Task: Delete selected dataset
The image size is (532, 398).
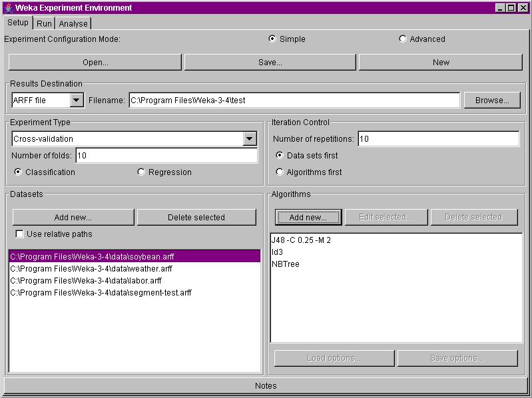Action: coord(196,218)
